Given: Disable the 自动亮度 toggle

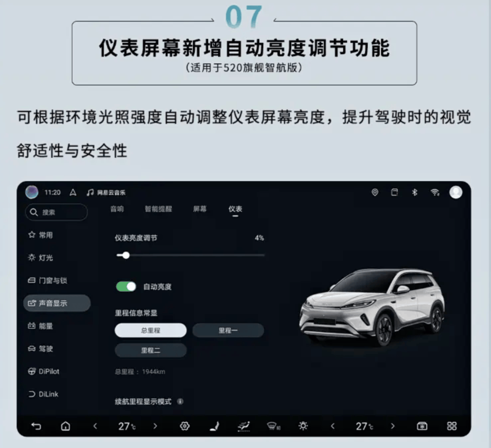Looking at the screenshot, I should tap(126, 287).
